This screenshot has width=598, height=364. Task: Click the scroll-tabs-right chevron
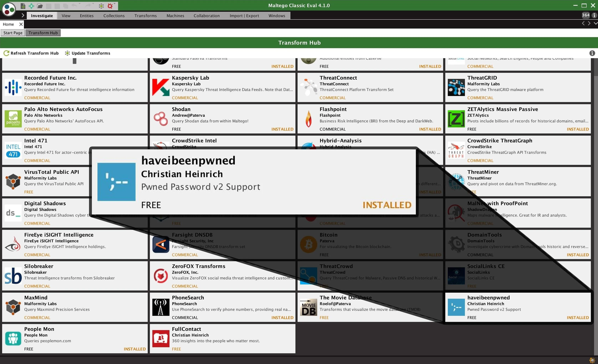click(x=589, y=24)
